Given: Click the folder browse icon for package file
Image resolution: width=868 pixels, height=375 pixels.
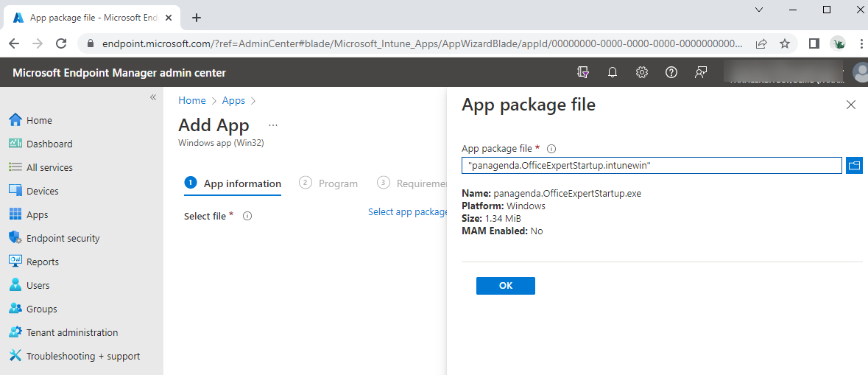Looking at the screenshot, I should tap(854, 166).
